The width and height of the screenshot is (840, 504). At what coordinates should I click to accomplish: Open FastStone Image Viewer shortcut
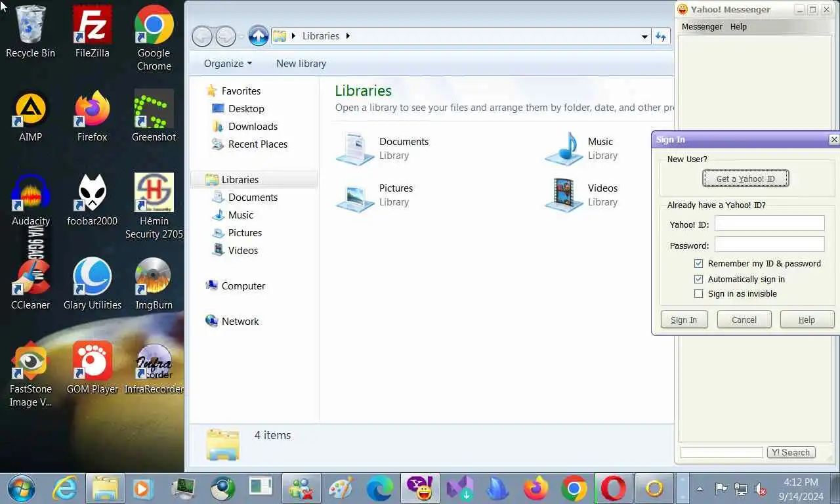[30, 375]
